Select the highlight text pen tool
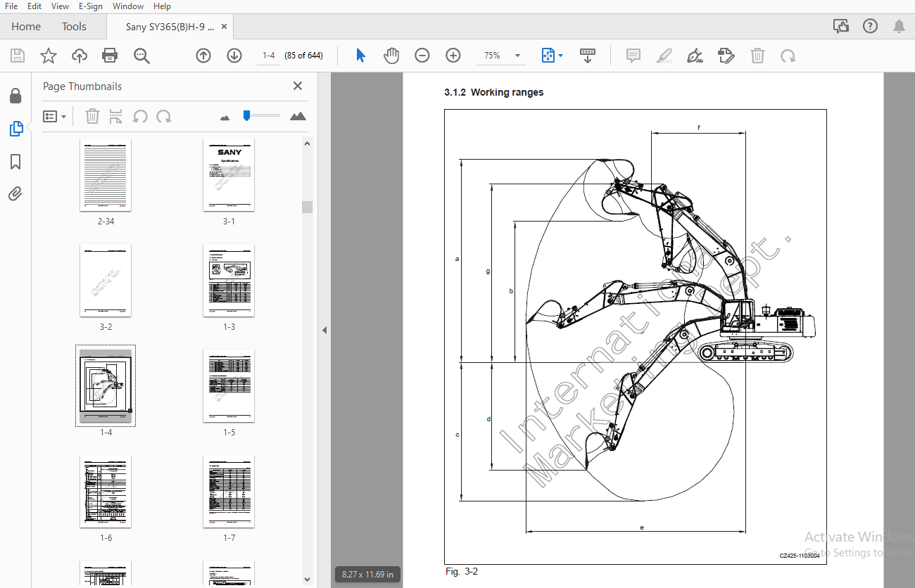The height and width of the screenshot is (588, 915). tap(664, 56)
